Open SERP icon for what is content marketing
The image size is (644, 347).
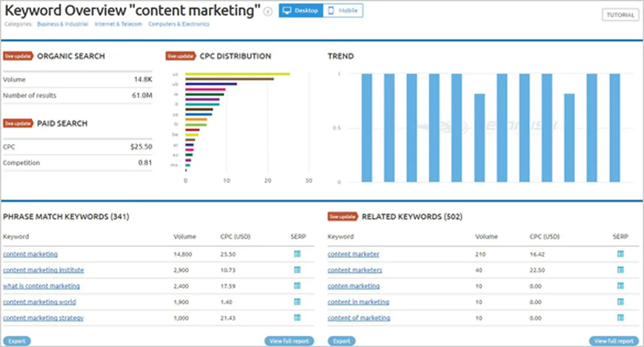pos(297,286)
